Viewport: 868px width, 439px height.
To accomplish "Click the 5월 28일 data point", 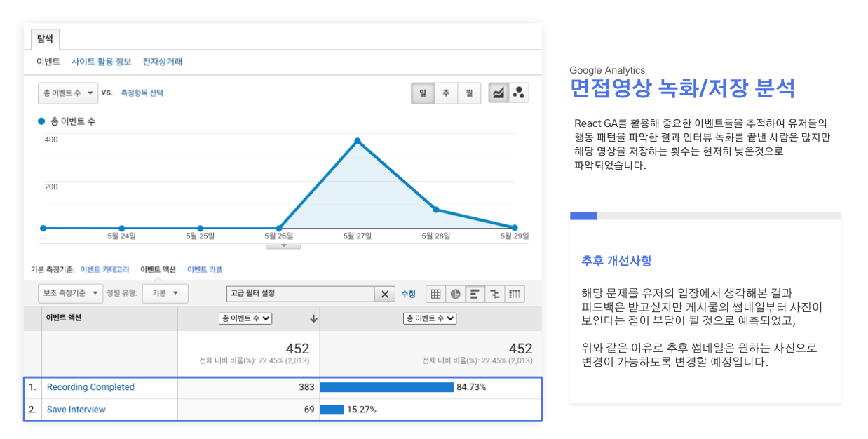I will click(436, 210).
